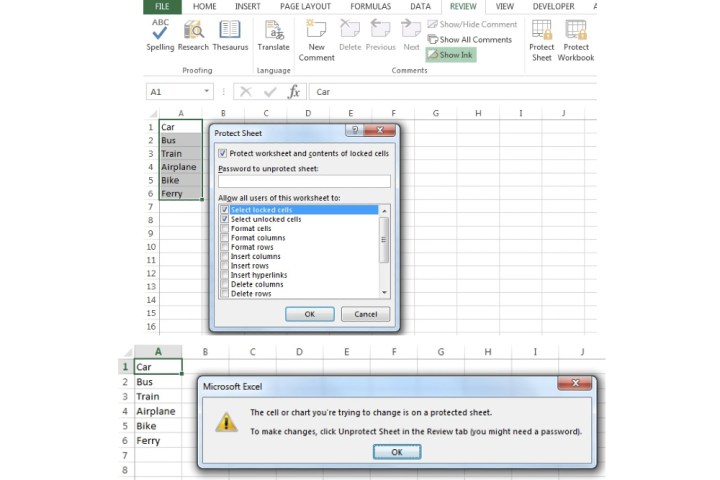
Task: Add a New Comment
Action: pos(316,33)
